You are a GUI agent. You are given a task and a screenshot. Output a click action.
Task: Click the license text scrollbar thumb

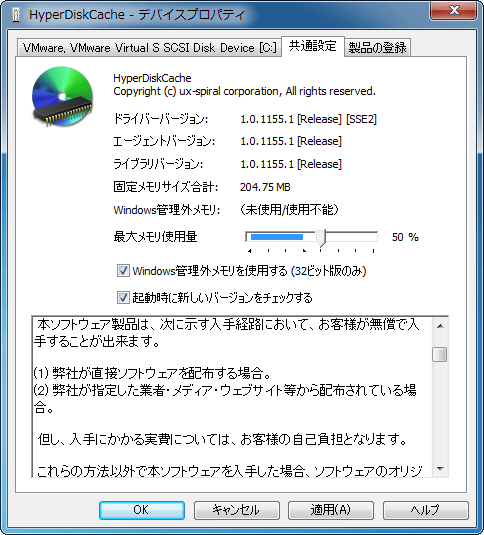pyautogui.click(x=440, y=354)
